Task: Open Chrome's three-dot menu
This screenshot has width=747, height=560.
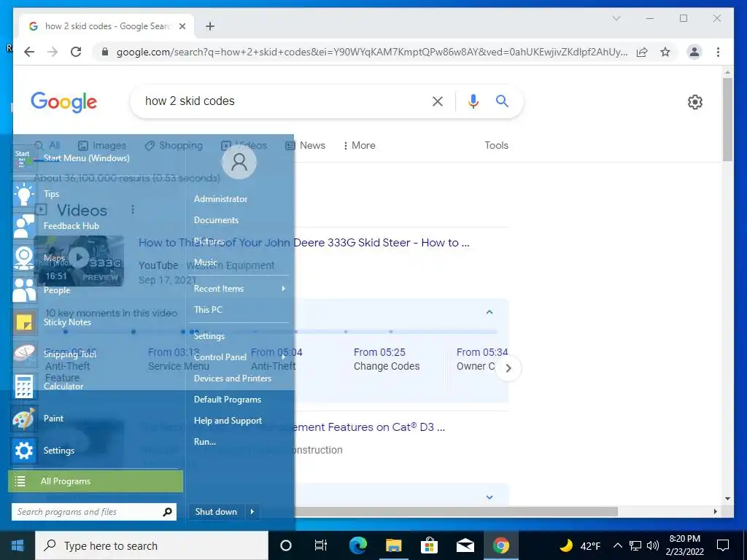Action: [x=718, y=52]
